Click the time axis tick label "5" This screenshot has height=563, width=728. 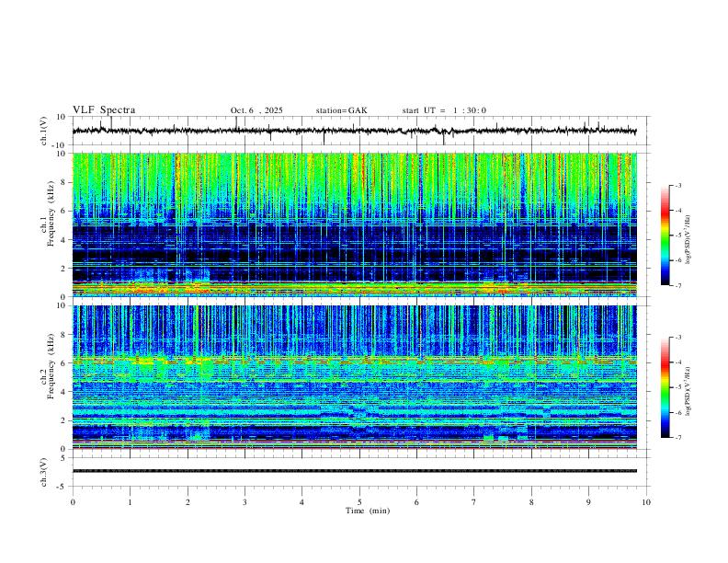coord(359,502)
